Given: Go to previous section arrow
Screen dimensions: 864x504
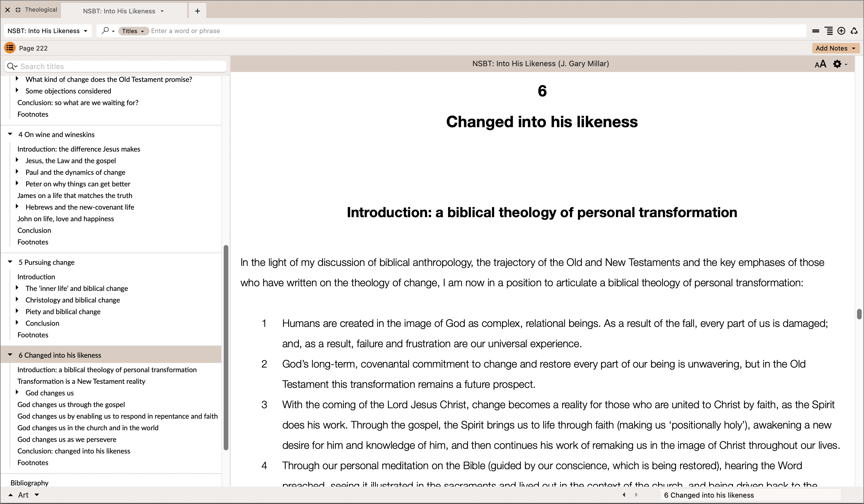Looking at the screenshot, I should point(624,495).
